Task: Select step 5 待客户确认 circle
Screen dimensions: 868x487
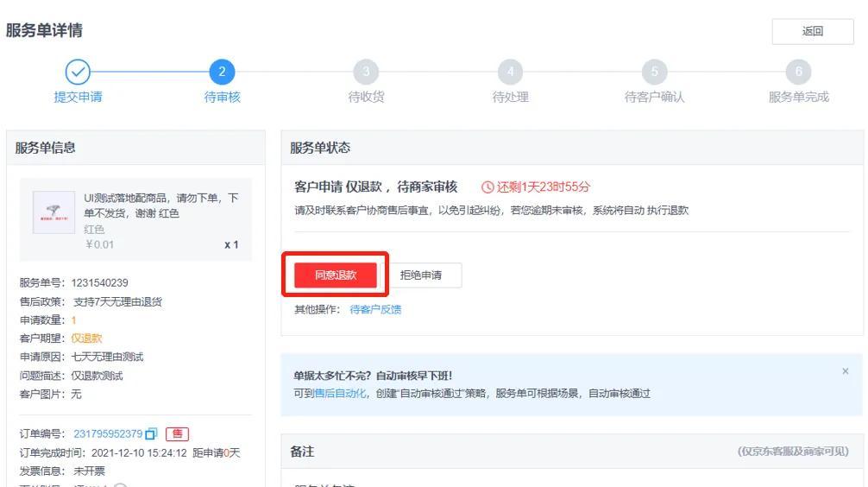Action: pos(654,72)
